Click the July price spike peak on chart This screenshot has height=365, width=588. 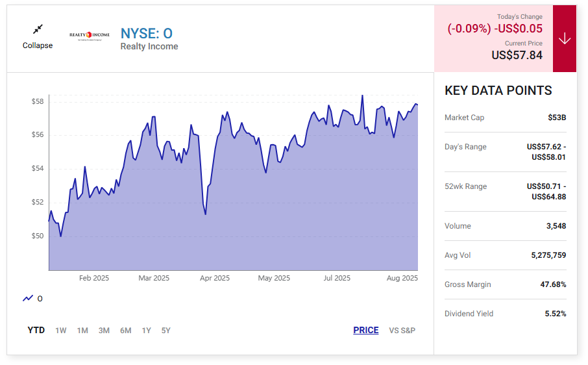(x=362, y=96)
